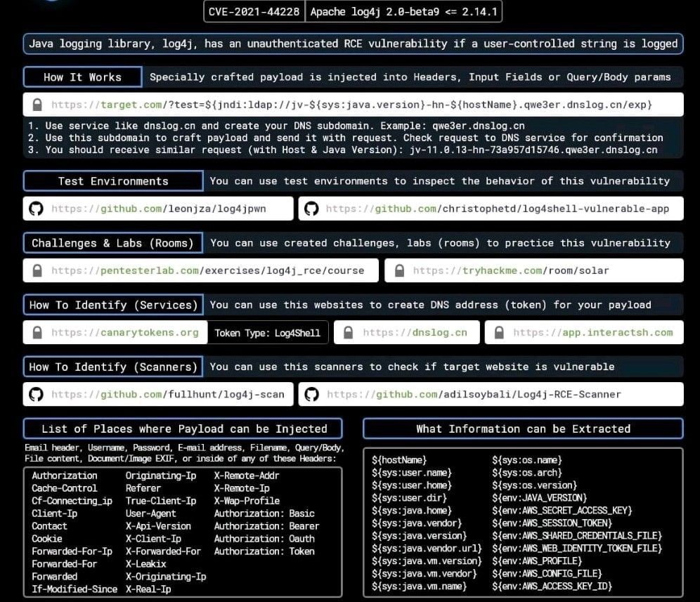Select the Authorization: Basic entry

pos(264,513)
